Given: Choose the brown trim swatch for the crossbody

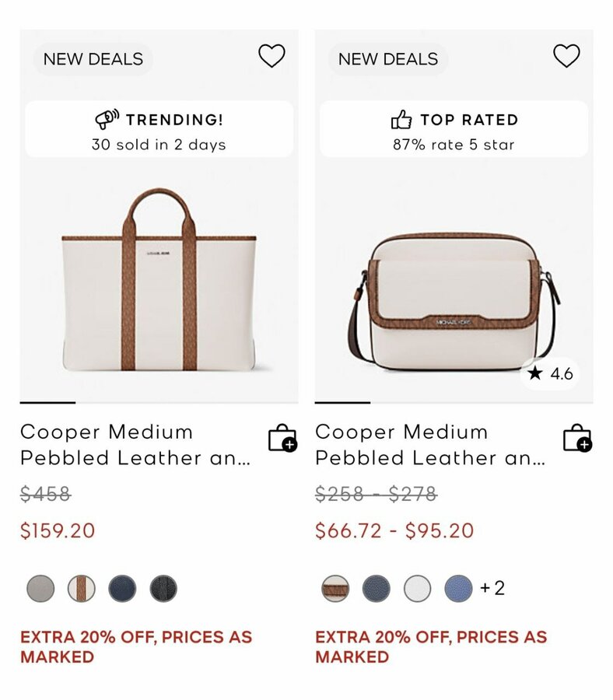Looking at the screenshot, I should tap(335, 589).
